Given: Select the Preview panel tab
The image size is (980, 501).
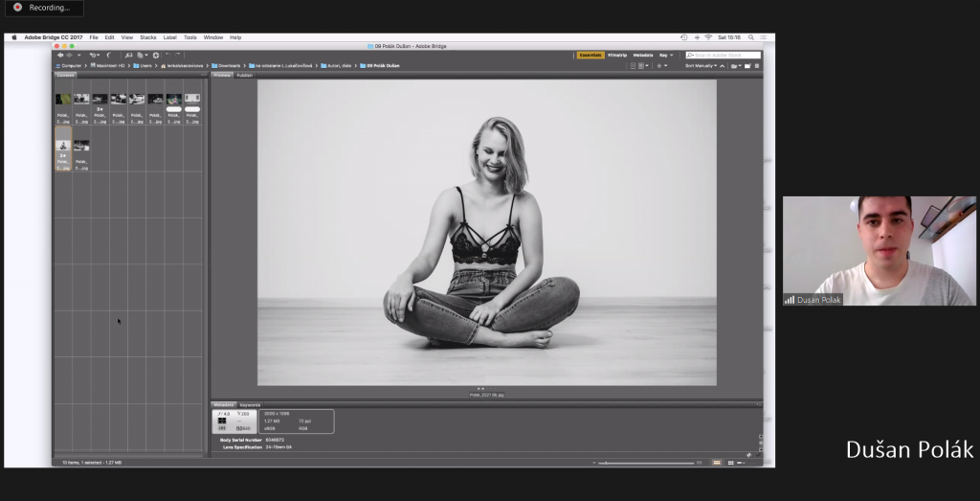Looking at the screenshot, I should point(222,75).
